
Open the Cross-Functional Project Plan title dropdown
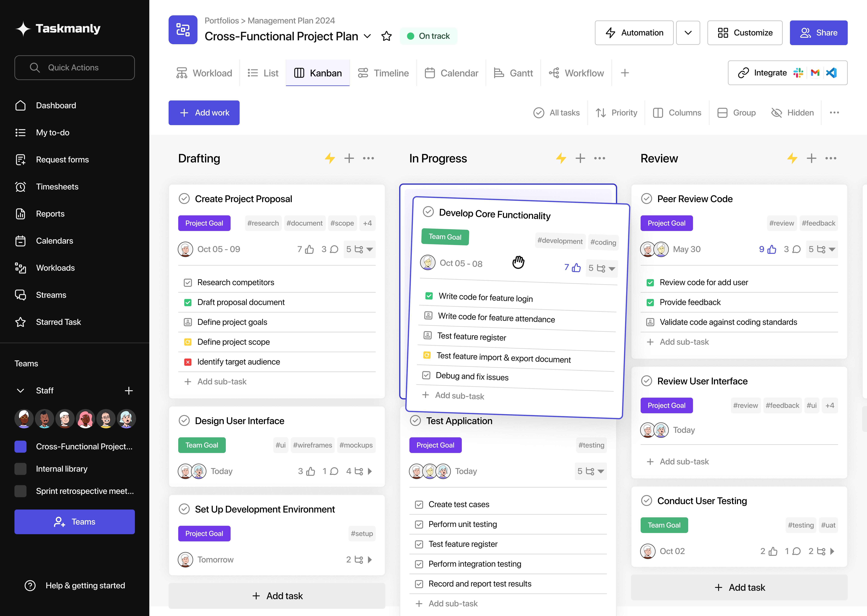(367, 36)
